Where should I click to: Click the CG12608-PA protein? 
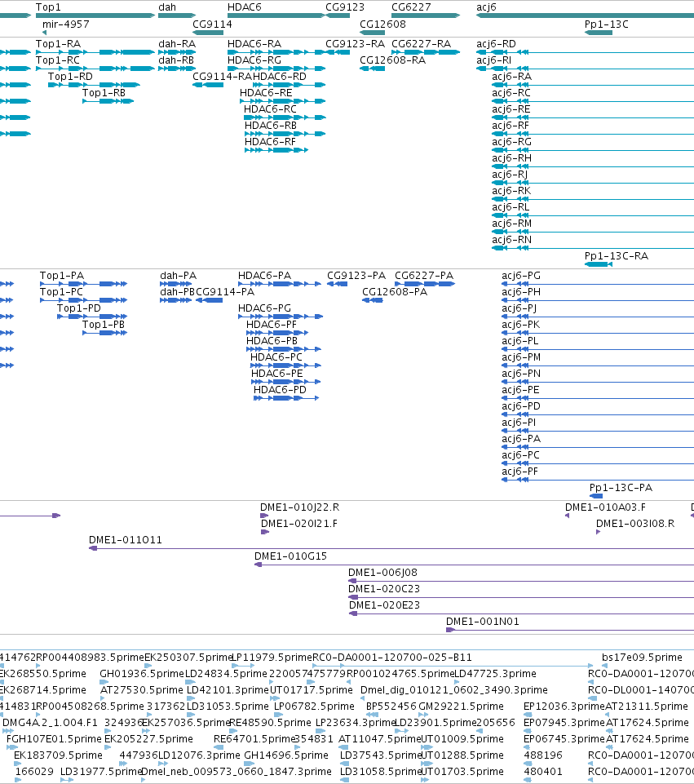[372, 300]
